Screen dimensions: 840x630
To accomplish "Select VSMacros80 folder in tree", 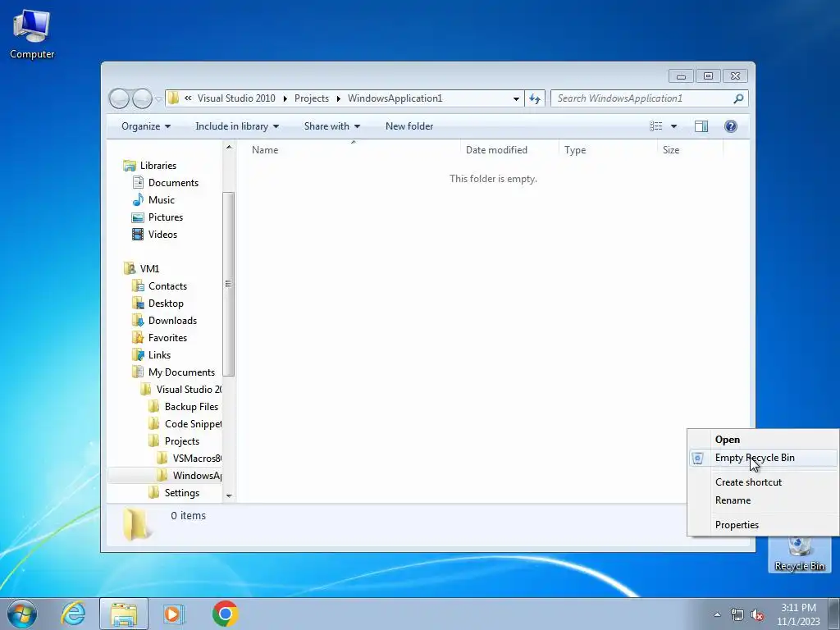I will pos(197,458).
